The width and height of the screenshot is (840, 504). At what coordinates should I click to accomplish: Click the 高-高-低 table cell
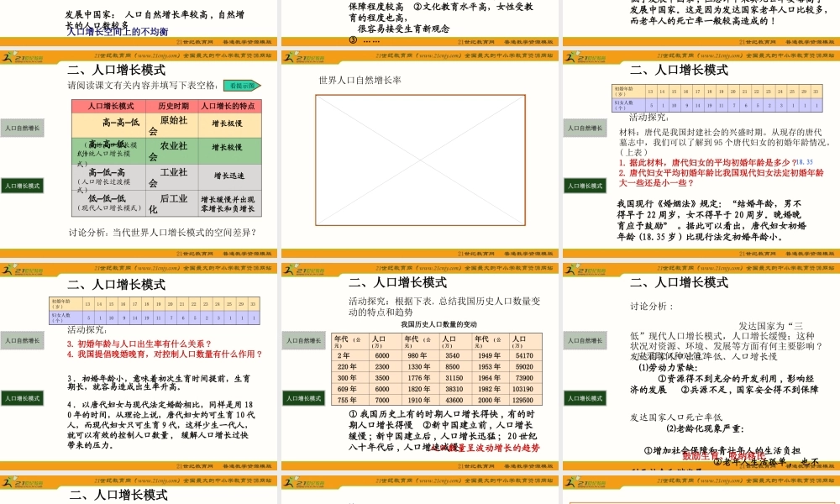point(108,125)
